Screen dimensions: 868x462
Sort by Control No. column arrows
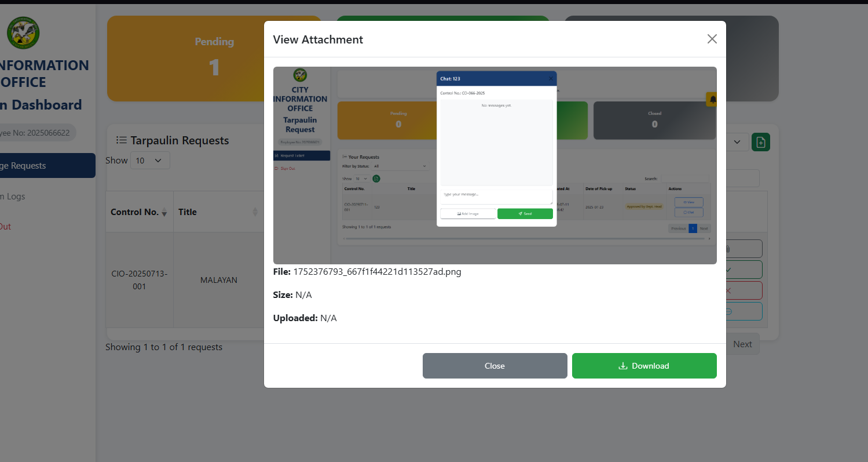click(x=164, y=212)
